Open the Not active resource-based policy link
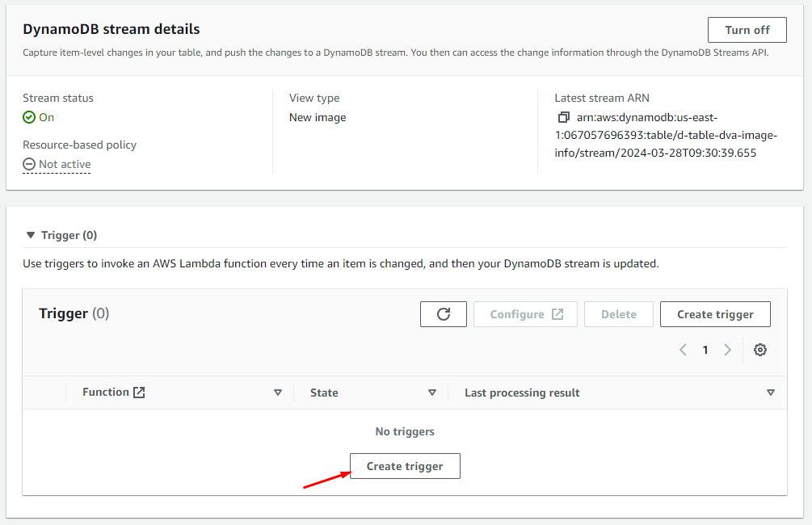The image size is (812, 525). pyautogui.click(x=64, y=164)
